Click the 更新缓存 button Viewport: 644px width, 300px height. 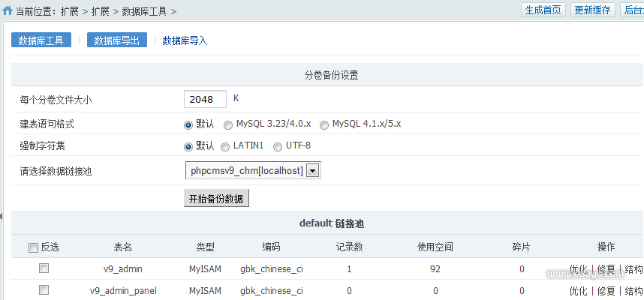[x=593, y=10]
